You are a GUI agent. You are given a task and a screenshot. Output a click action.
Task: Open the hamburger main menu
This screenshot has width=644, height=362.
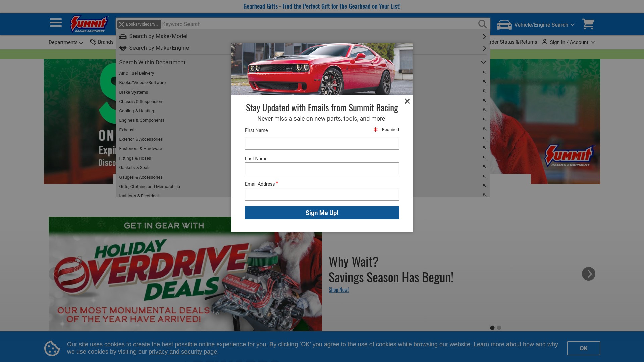coord(56,23)
